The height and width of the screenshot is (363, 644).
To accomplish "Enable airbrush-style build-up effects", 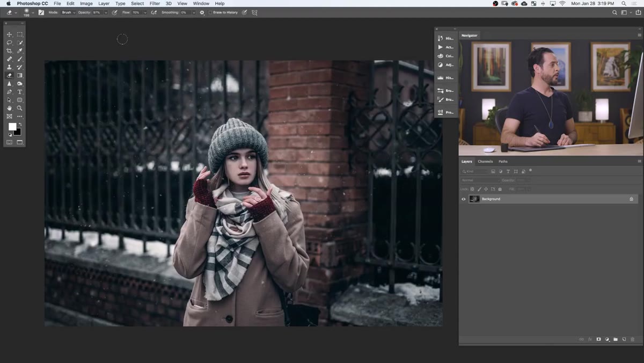I will pyautogui.click(x=154, y=12).
